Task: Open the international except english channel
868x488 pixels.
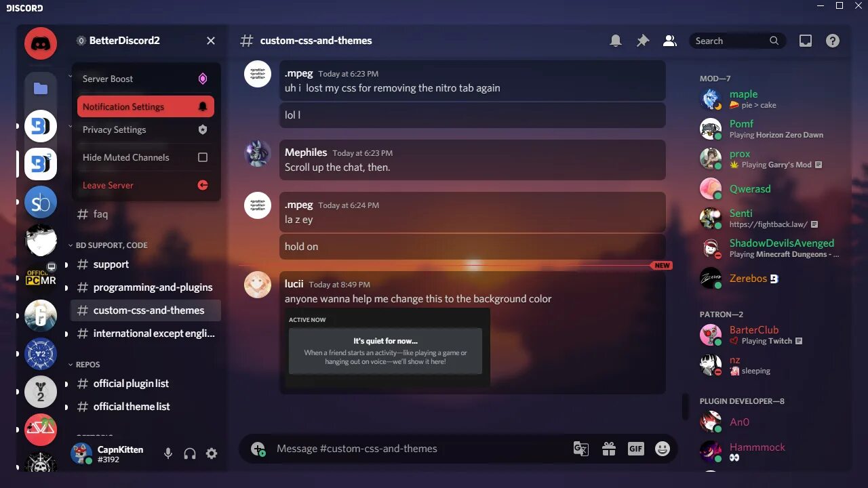Action: coord(146,333)
